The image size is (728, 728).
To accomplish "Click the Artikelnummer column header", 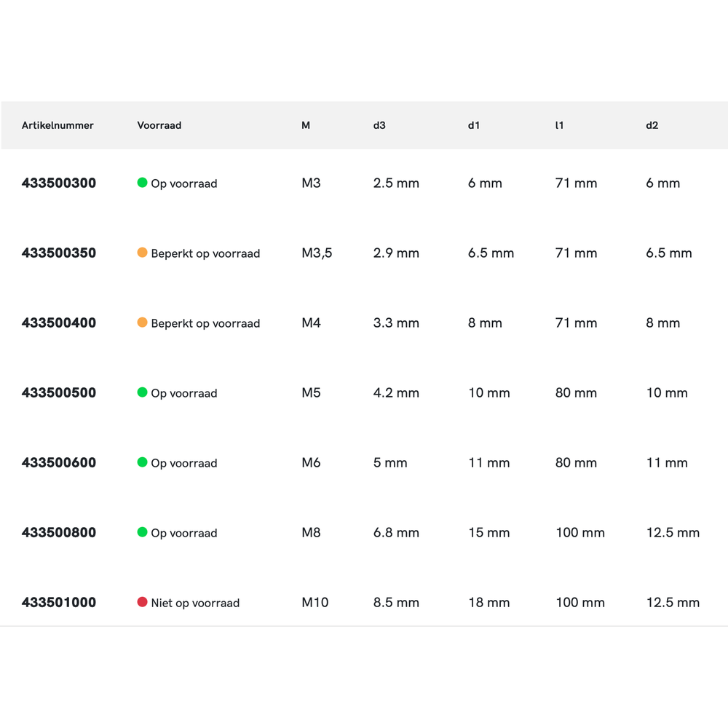I will pos(58,125).
